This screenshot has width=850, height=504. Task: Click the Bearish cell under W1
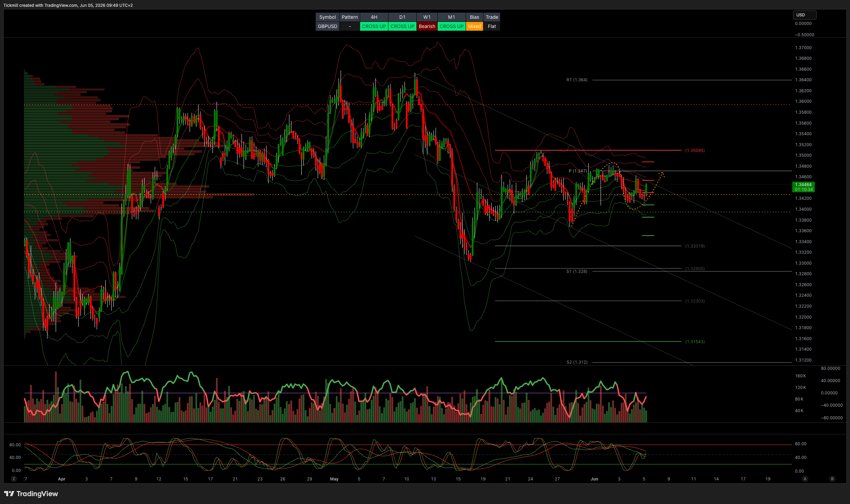(x=427, y=26)
